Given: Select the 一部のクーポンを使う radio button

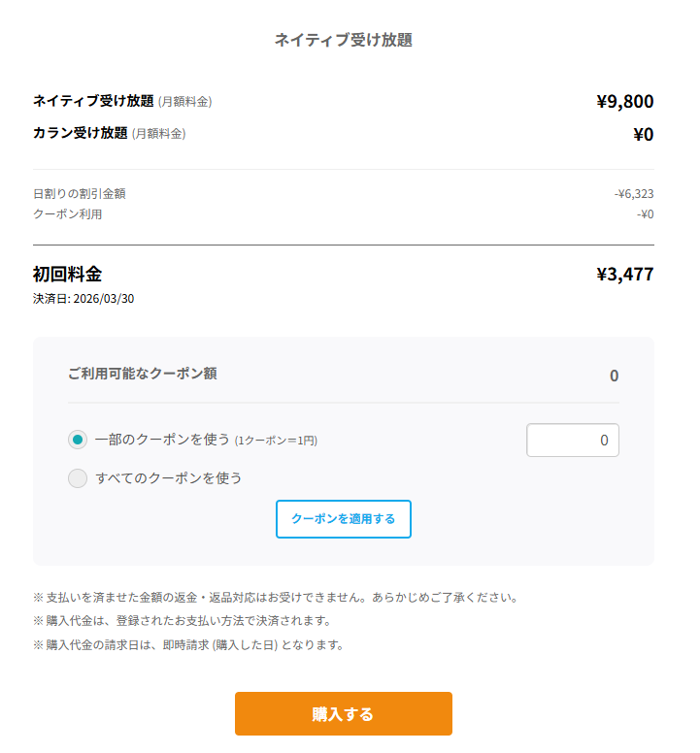Looking at the screenshot, I should (78, 440).
